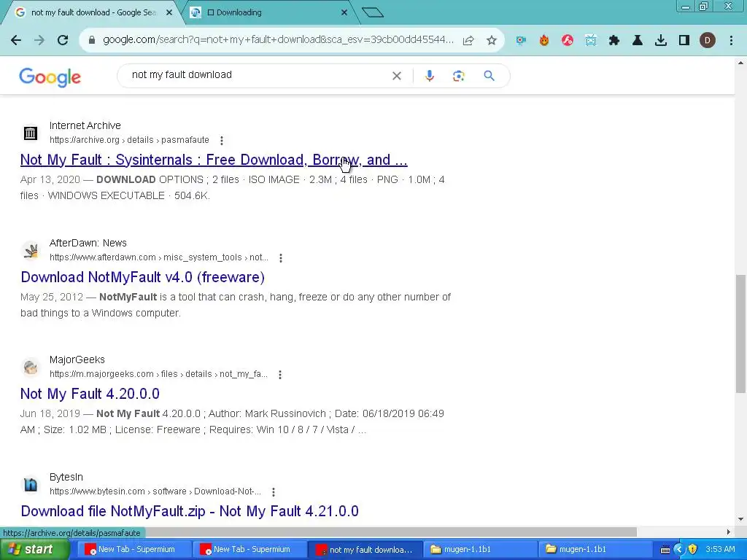Click the Internet Archive favicon

pos(31,133)
